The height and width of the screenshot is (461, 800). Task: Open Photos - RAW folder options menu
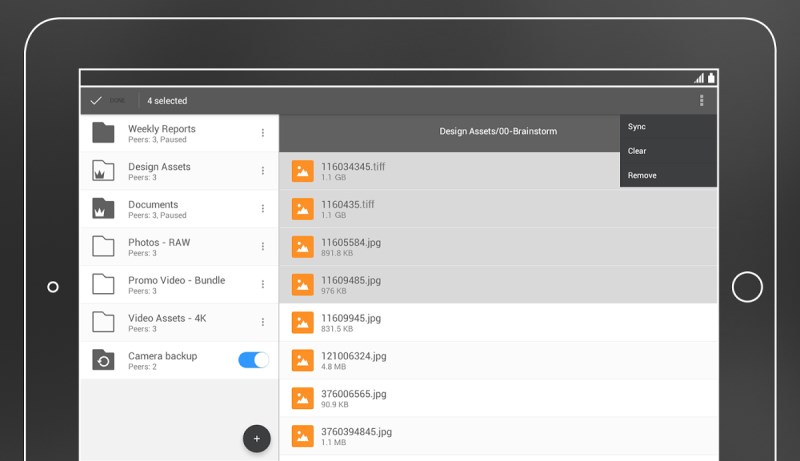click(263, 246)
